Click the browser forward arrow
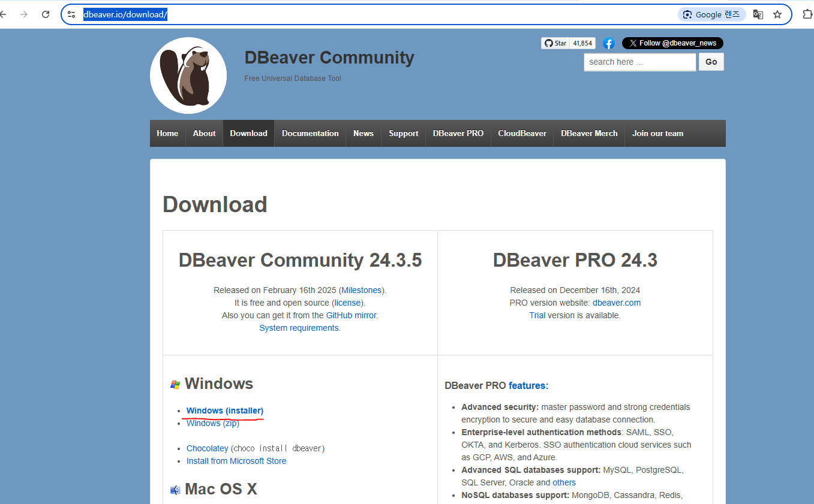This screenshot has height=504, width=814. coord(24,14)
